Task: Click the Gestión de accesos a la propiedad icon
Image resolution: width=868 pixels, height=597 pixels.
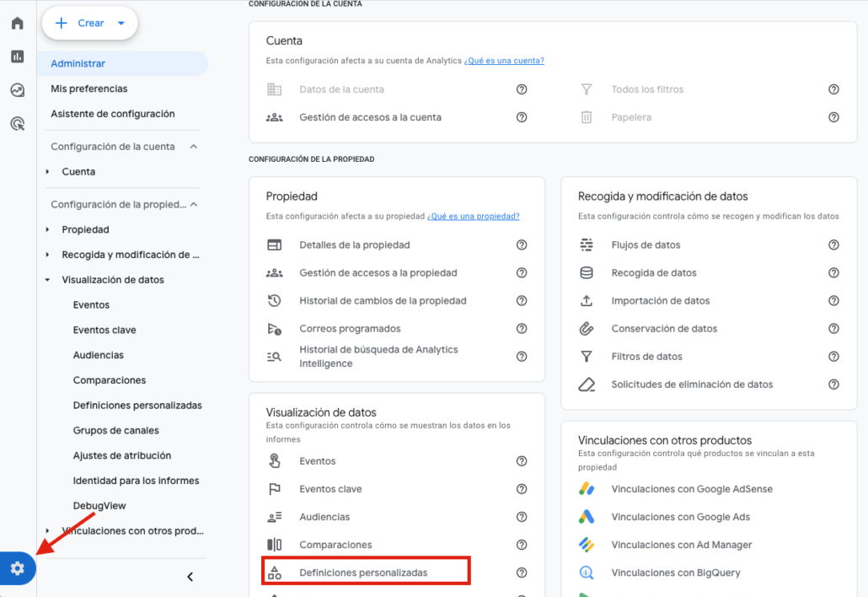Action: pyautogui.click(x=274, y=272)
